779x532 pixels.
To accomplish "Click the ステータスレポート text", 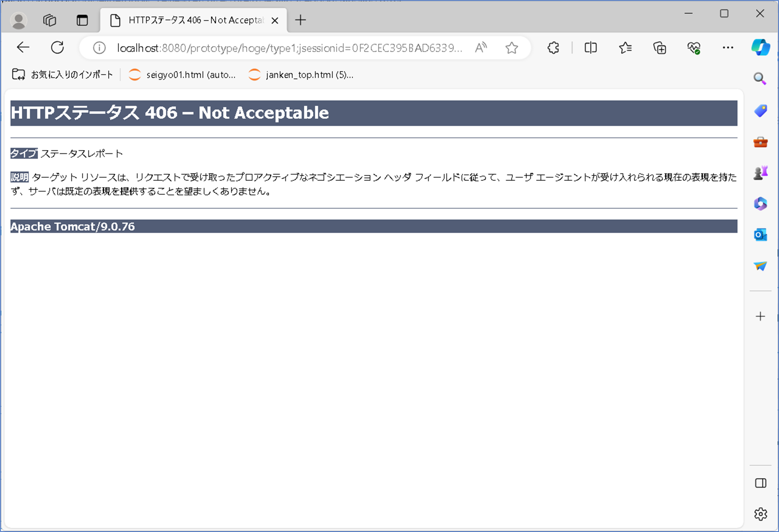I will (x=82, y=154).
